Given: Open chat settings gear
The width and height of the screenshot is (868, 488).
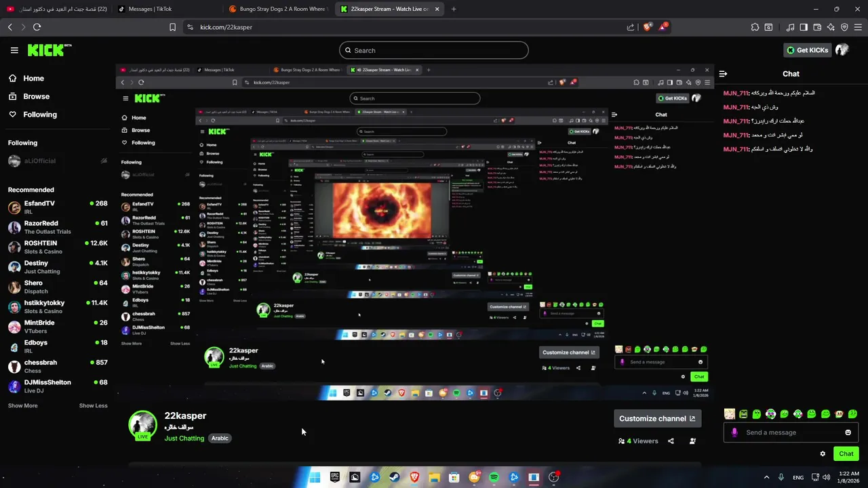Looking at the screenshot, I should pos(823,454).
